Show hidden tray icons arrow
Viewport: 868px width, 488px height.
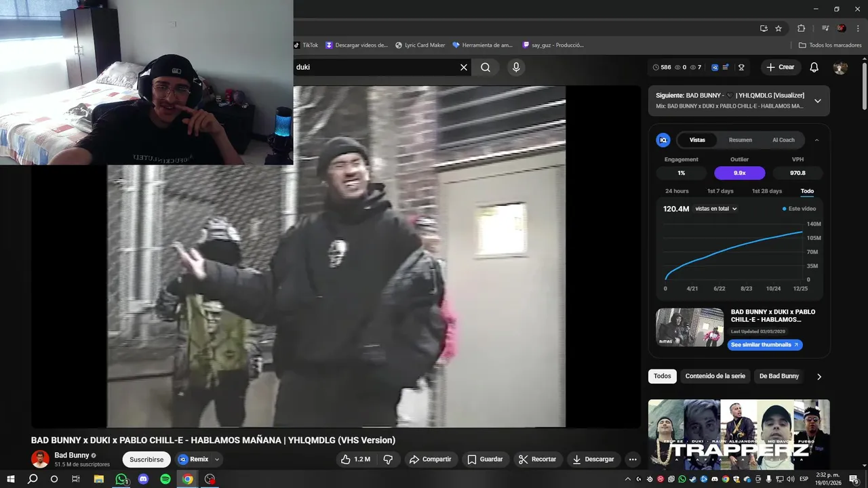click(628, 479)
